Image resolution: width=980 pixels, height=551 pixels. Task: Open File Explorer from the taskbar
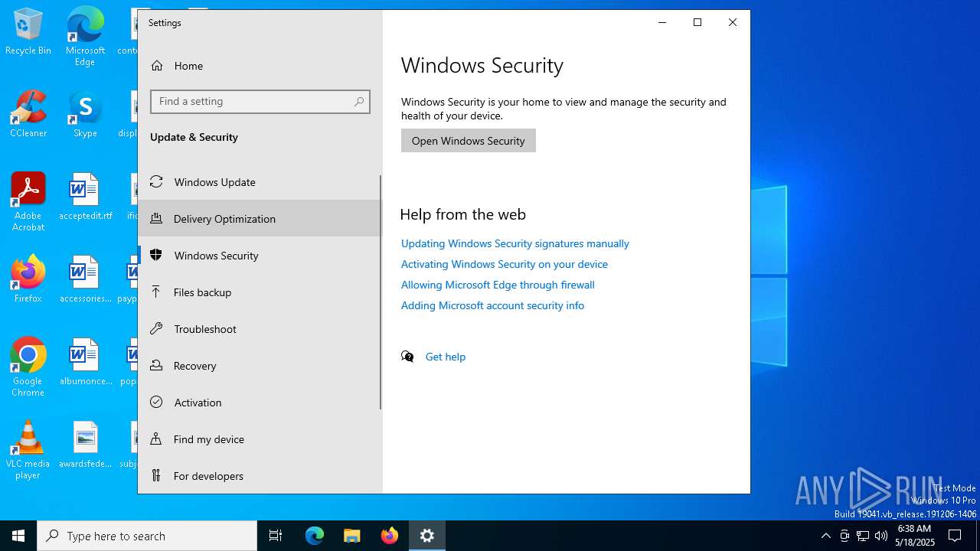[352, 536]
